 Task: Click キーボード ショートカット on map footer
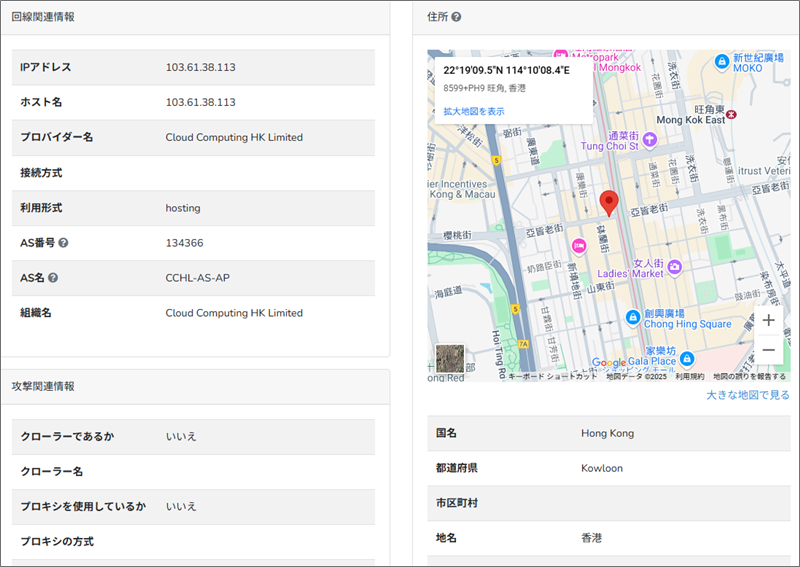(552, 377)
